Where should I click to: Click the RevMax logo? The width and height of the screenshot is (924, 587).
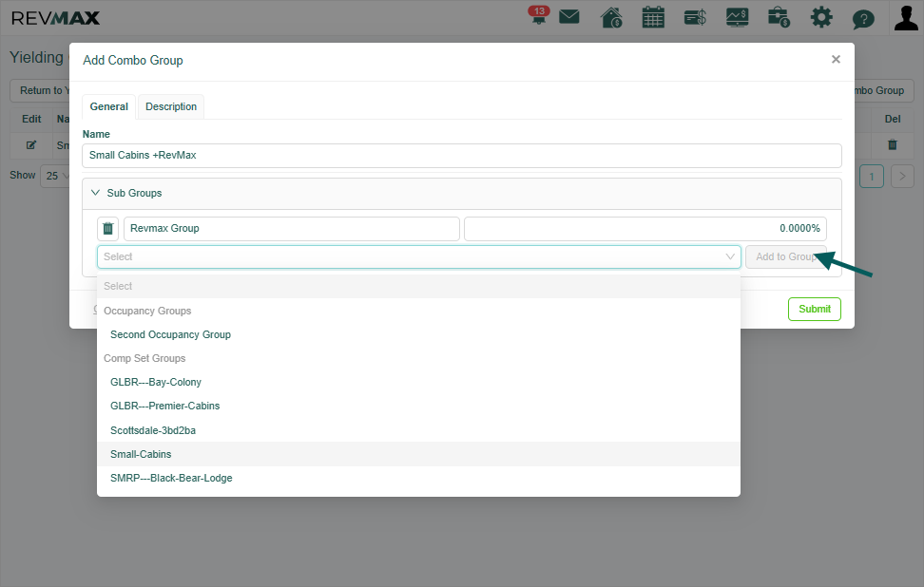point(55,18)
